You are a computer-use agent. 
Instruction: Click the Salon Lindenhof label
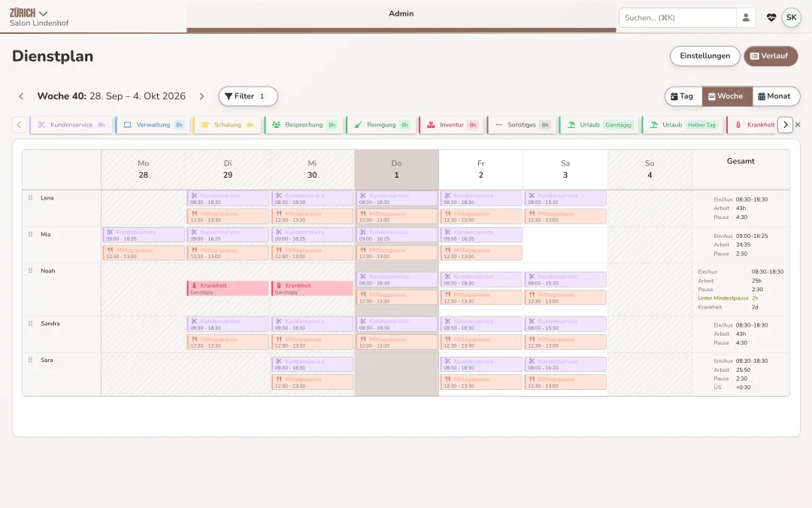(39, 23)
